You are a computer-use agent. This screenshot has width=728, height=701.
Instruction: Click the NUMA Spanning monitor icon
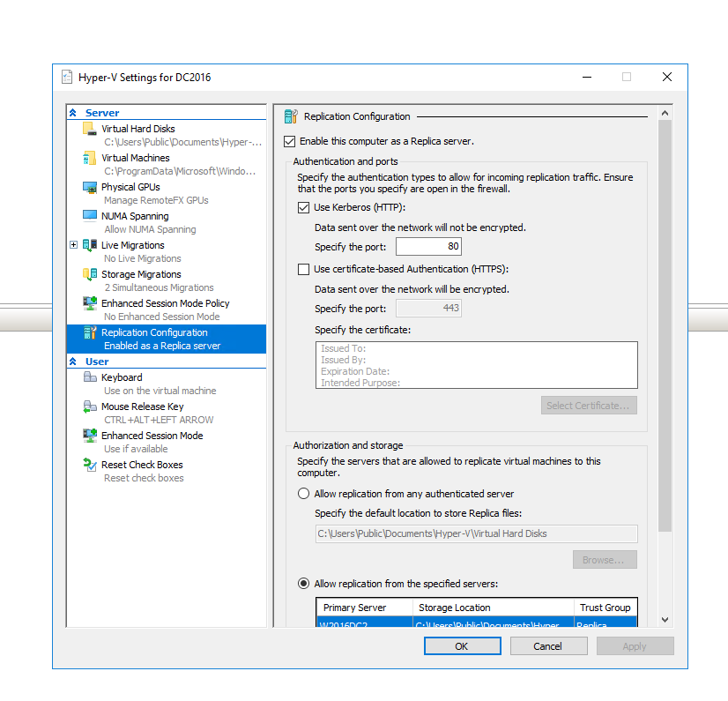(x=90, y=216)
